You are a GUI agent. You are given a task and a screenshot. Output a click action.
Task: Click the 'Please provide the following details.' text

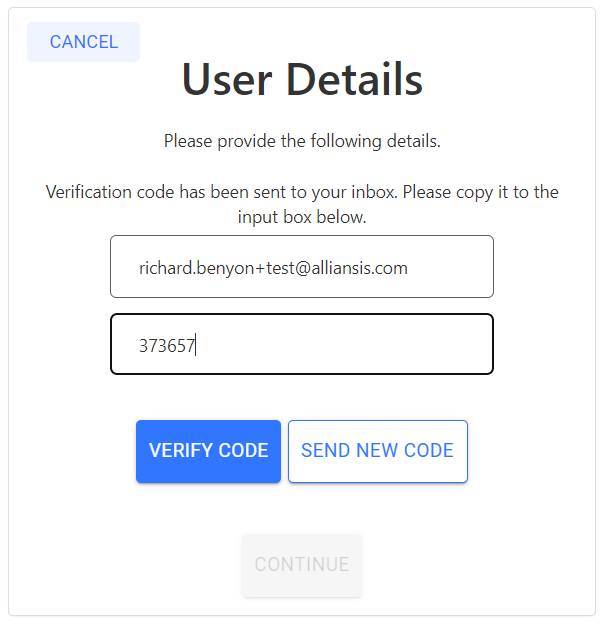click(302, 142)
